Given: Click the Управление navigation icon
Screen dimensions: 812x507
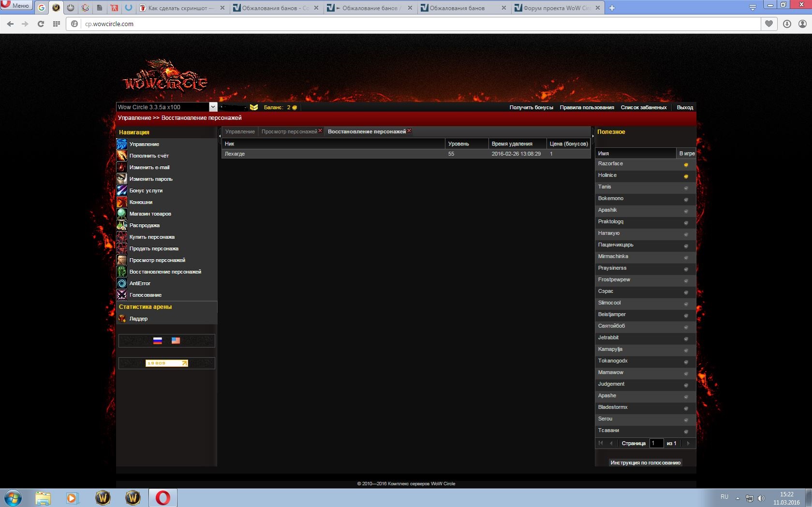Looking at the screenshot, I should [122, 144].
